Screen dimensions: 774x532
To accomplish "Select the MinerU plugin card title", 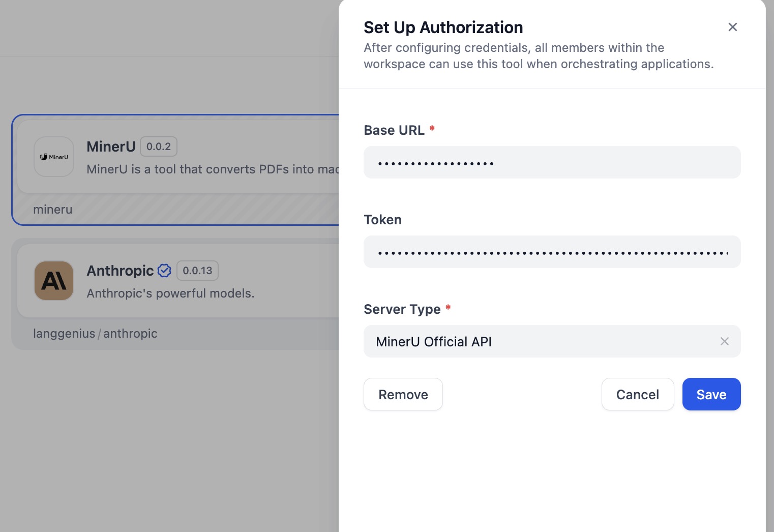I will click(x=111, y=146).
